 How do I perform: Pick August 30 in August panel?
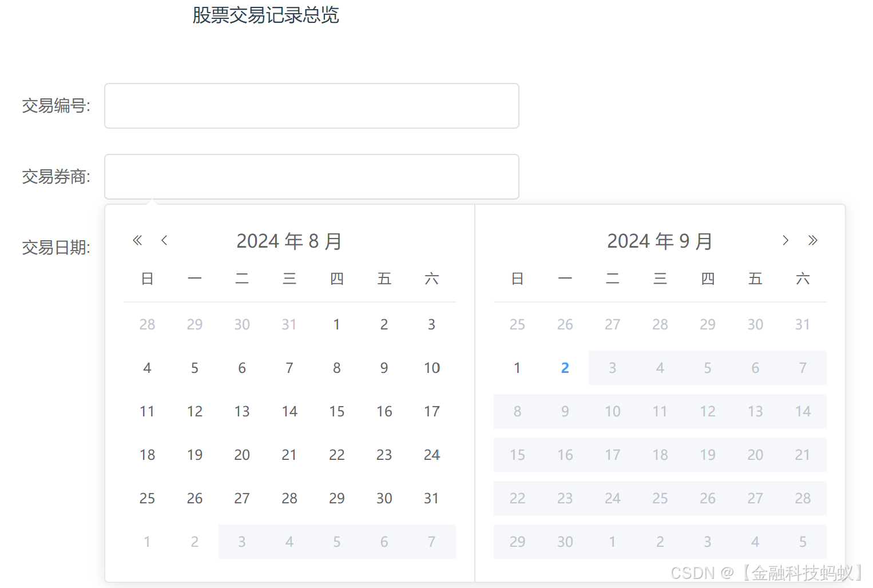click(384, 498)
